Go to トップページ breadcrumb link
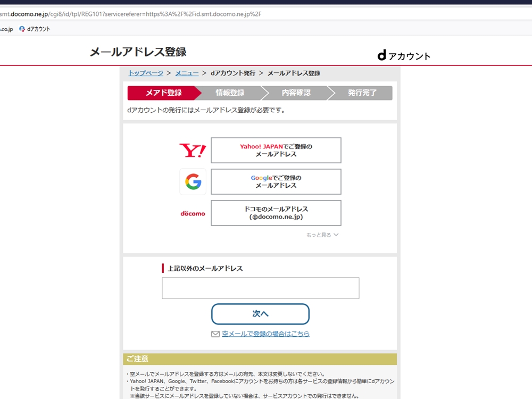This screenshot has height=399, width=532. pos(146,73)
